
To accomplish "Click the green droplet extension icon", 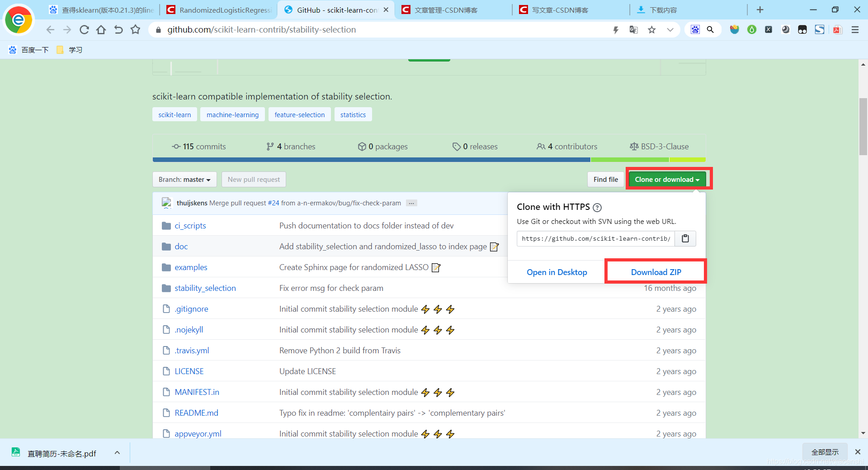I will pos(752,30).
